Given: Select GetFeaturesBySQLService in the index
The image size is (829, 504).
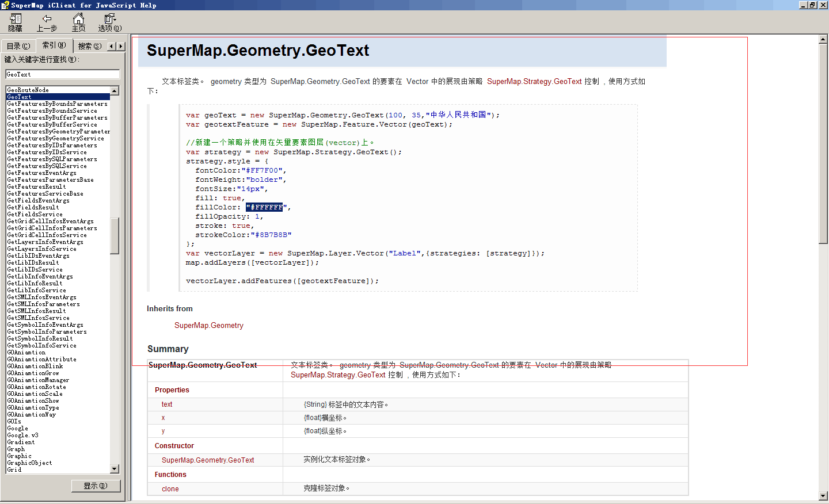Looking at the screenshot, I should pyautogui.click(x=47, y=166).
